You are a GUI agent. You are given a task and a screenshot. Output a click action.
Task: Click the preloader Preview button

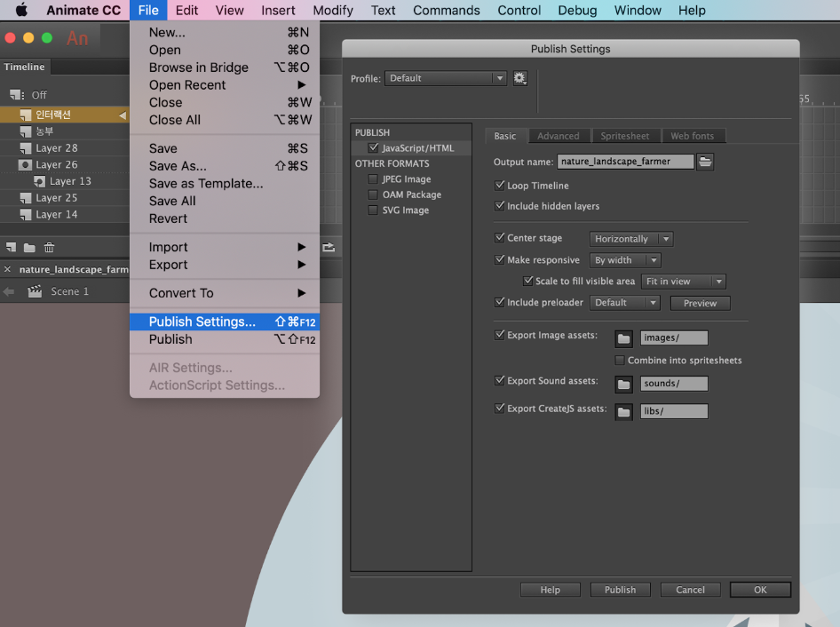point(700,304)
